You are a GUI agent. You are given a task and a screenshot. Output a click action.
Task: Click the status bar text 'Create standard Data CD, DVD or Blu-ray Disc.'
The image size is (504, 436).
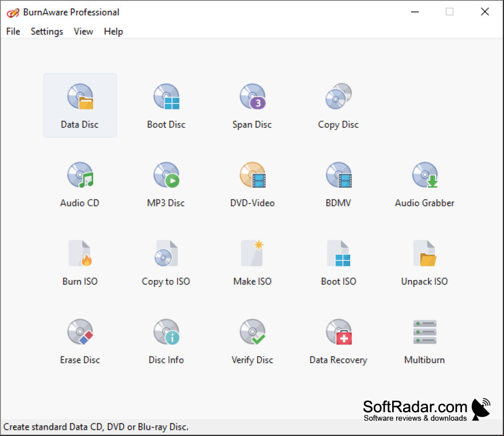pyautogui.click(x=96, y=427)
